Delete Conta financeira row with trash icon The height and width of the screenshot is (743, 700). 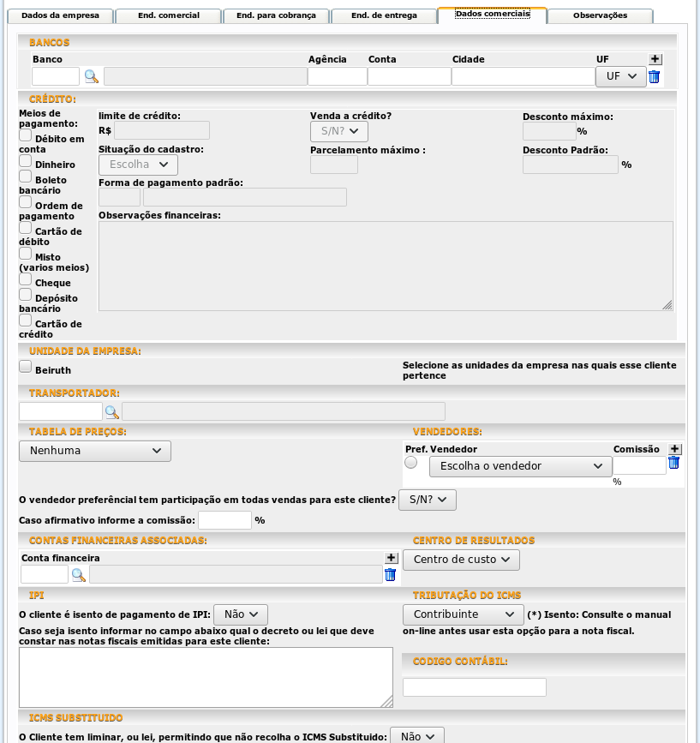point(391,575)
